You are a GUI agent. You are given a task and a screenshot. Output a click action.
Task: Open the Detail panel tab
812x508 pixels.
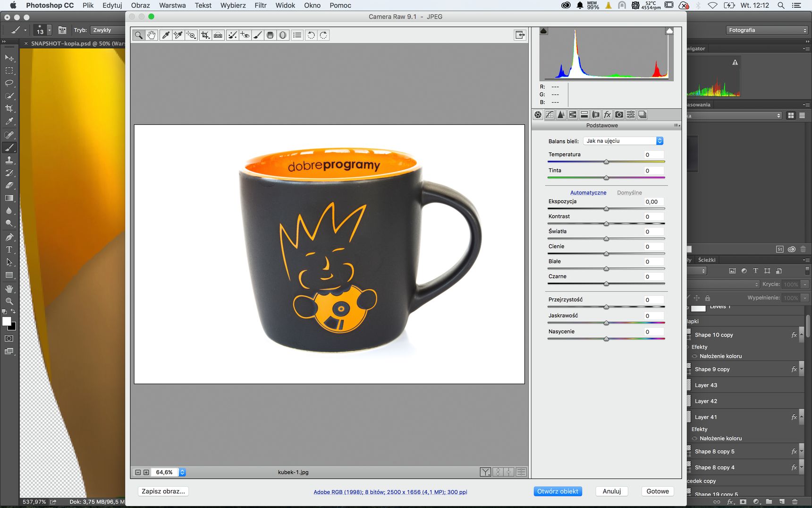point(561,114)
